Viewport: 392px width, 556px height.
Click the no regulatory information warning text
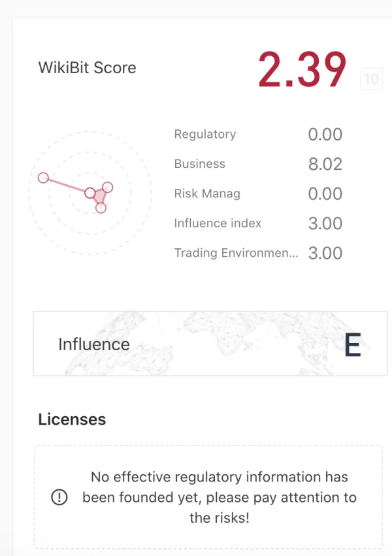(219, 497)
